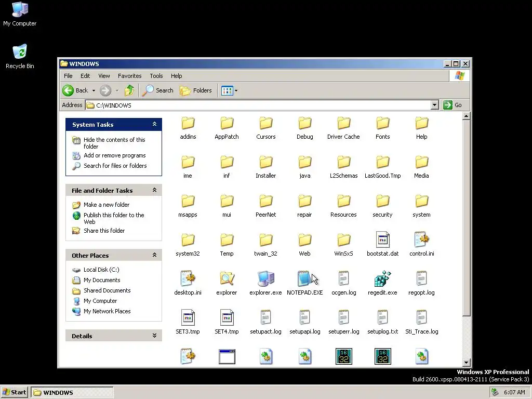This screenshot has width=532, height=399.
Task: Select the bootstat.dat file icon
Action: tap(383, 240)
